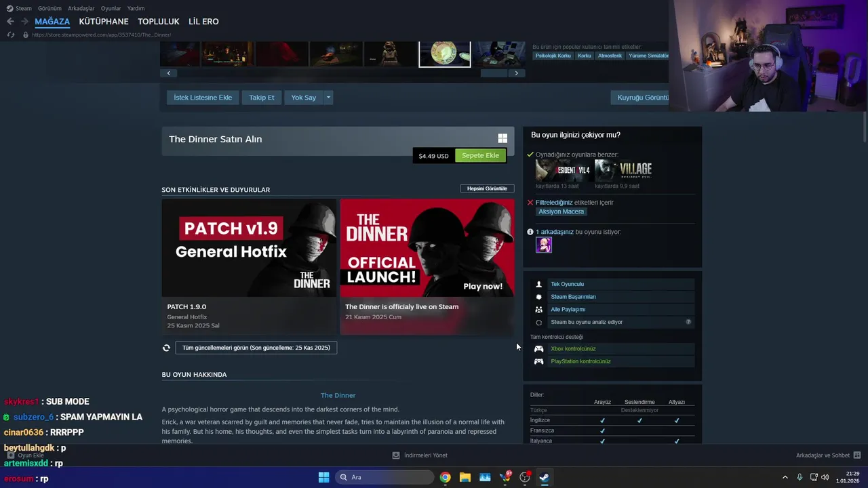The height and width of the screenshot is (488, 868).
Task: Click the Windows platform icon in the purchase box
Action: (x=502, y=138)
